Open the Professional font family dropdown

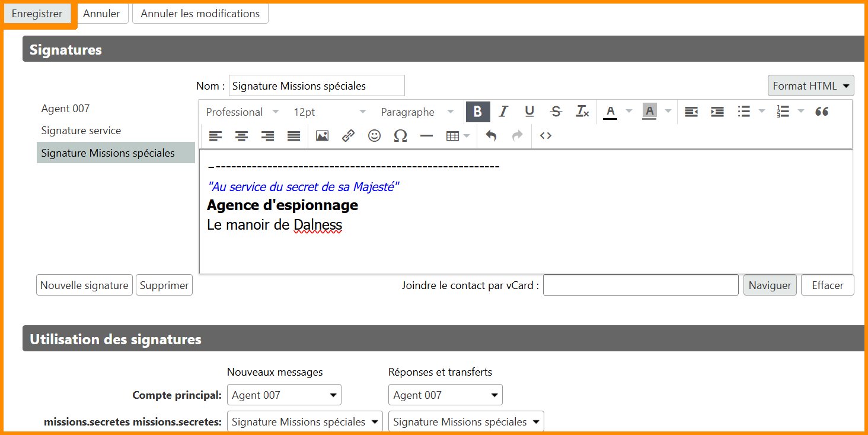pyautogui.click(x=242, y=112)
